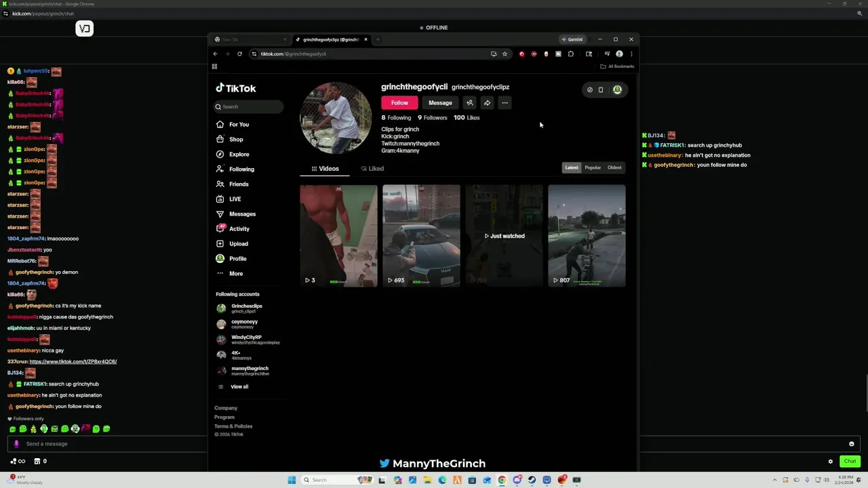Image resolution: width=868 pixels, height=488 pixels.
Task: Follow the grinchthegoofyclipz account
Action: [x=399, y=103]
